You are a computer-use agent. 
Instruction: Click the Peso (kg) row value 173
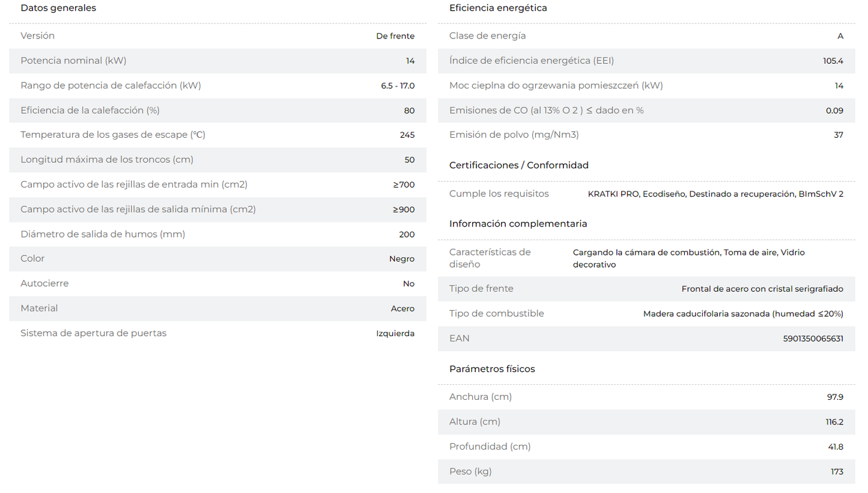click(x=837, y=472)
